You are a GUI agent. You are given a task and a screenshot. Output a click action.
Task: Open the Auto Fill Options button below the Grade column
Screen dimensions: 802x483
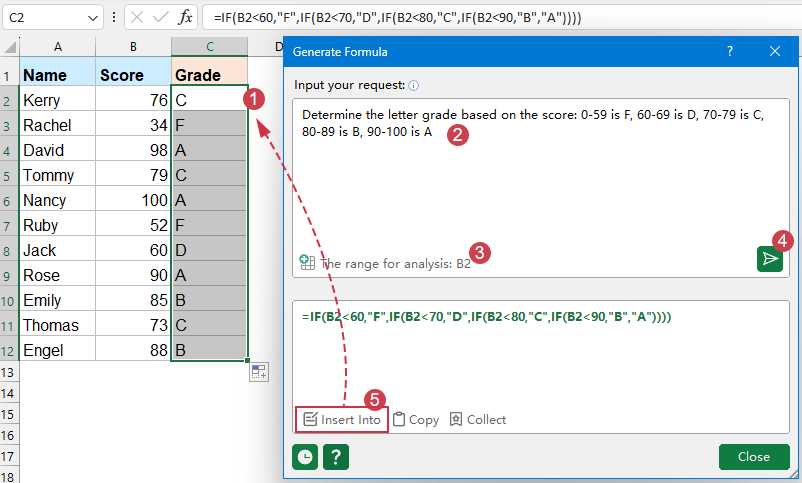[x=258, y=372]
